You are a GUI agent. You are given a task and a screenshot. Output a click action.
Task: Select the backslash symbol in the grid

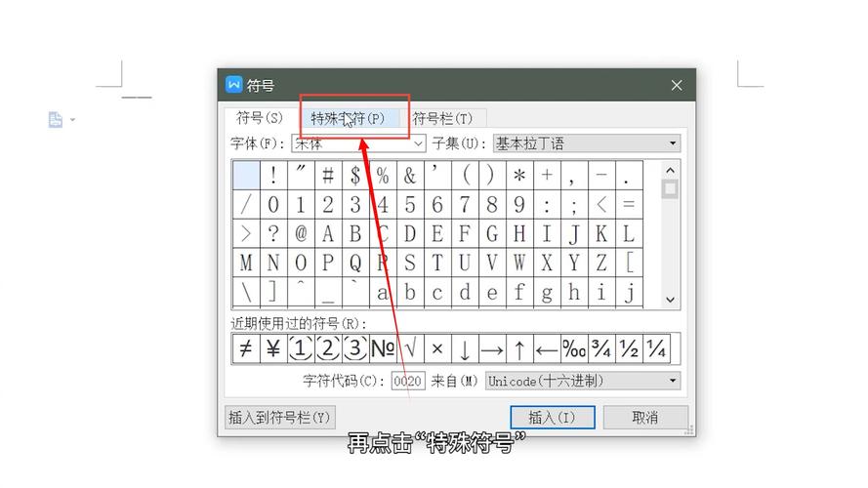tap(246, 292)
